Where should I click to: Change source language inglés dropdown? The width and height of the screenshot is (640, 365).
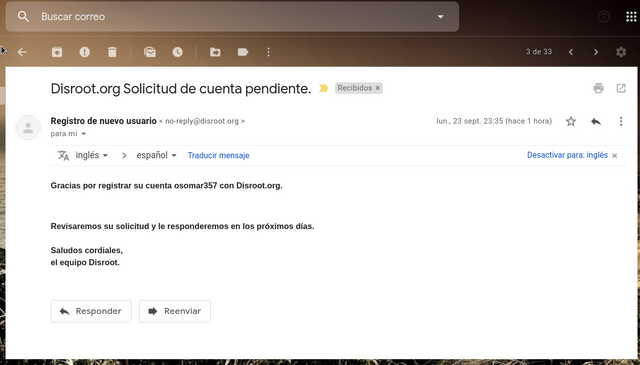point(91,155)
